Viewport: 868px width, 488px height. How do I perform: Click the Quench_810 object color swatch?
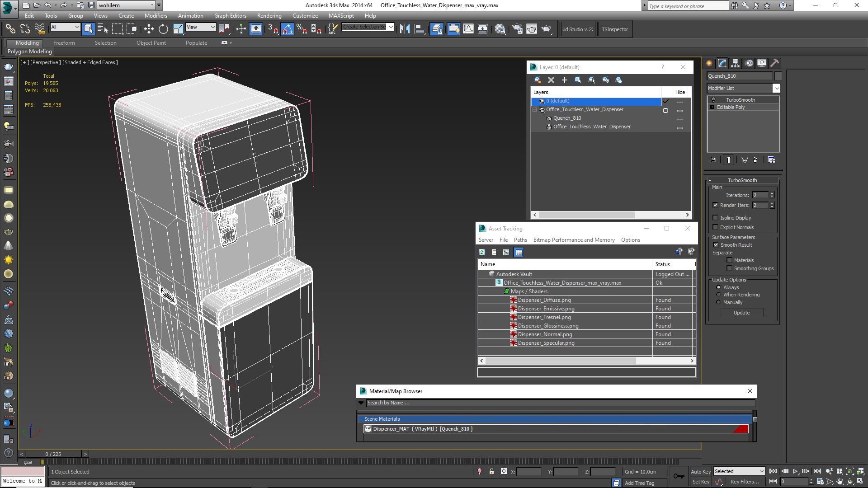778,76
